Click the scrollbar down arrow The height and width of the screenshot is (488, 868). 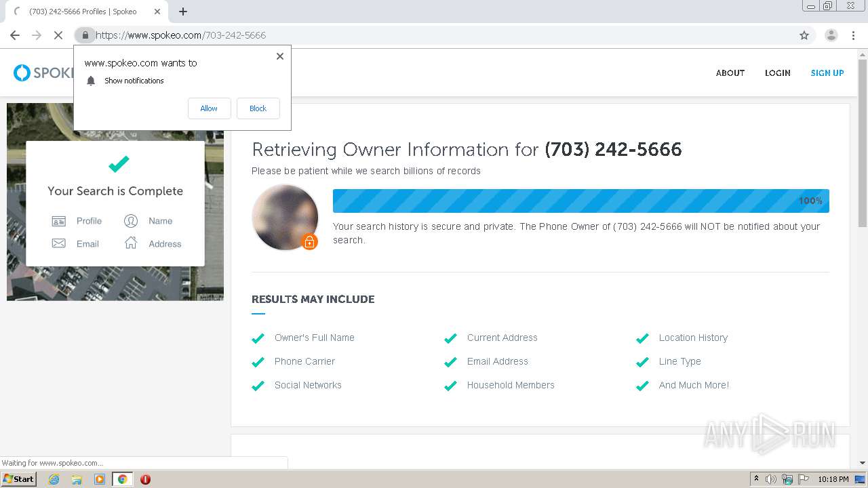click(863, 463)
